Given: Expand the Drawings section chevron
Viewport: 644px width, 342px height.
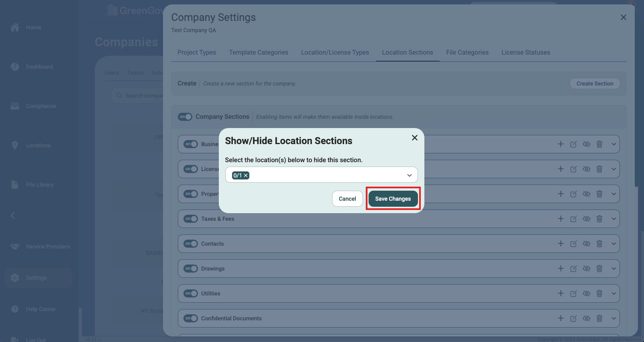Looking at the screenshot, I should coord(613,269).
